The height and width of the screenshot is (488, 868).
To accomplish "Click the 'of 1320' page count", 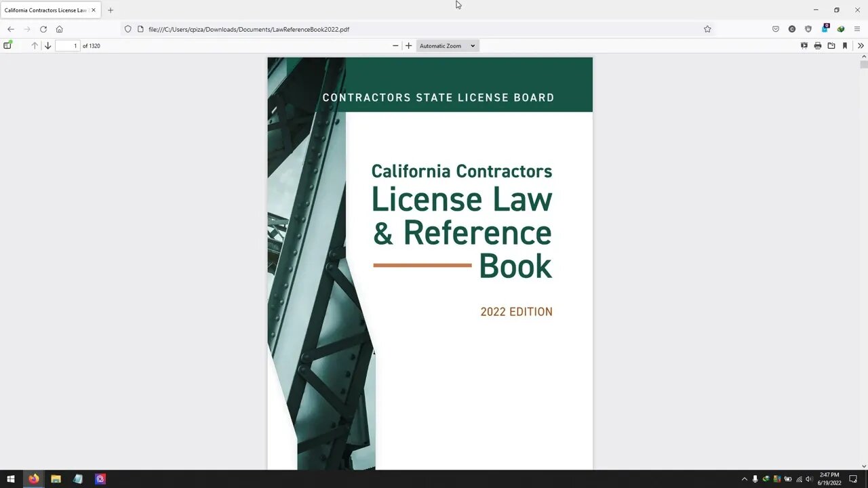I will (92, 45).
